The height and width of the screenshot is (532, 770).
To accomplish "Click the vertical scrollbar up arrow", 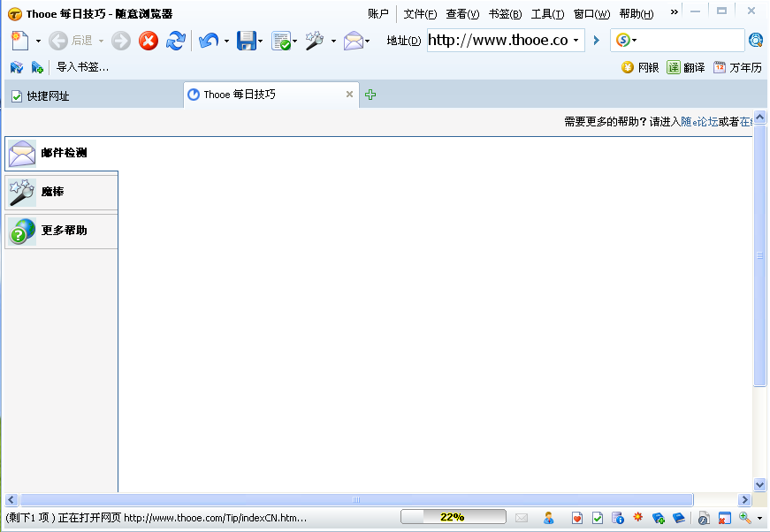I will coord(759,118).
